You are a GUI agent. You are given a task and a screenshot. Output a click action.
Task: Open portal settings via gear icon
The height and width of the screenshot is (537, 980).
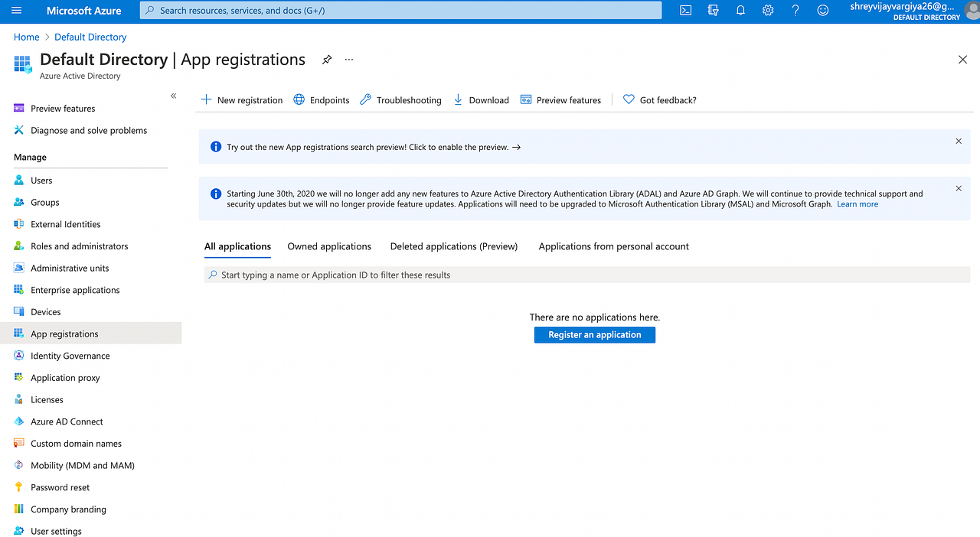click(x=768, y=11)
